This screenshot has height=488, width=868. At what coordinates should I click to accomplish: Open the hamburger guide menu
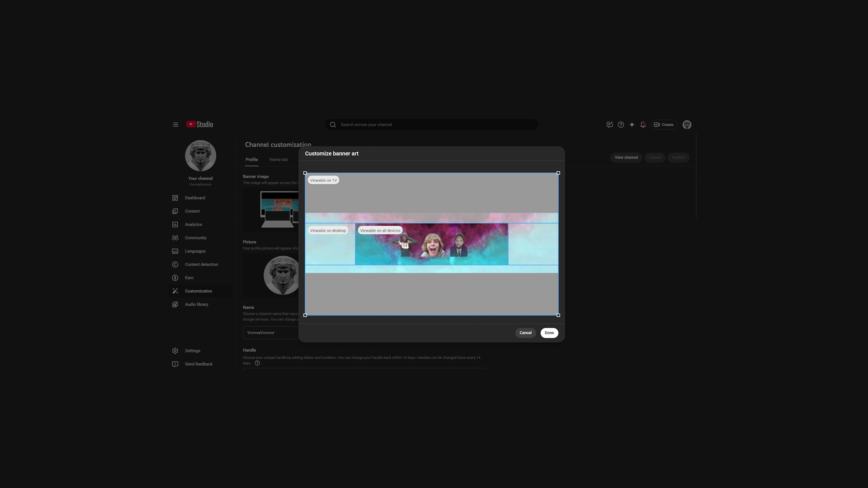tap(175, 125)
